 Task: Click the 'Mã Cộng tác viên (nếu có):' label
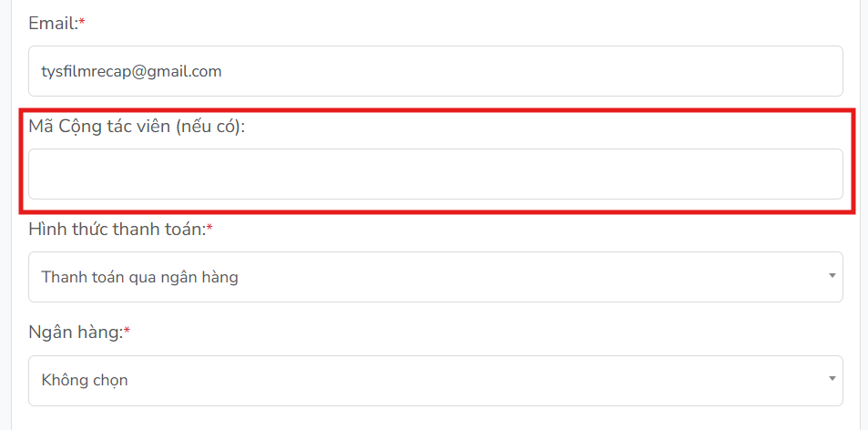coord(137,127)
